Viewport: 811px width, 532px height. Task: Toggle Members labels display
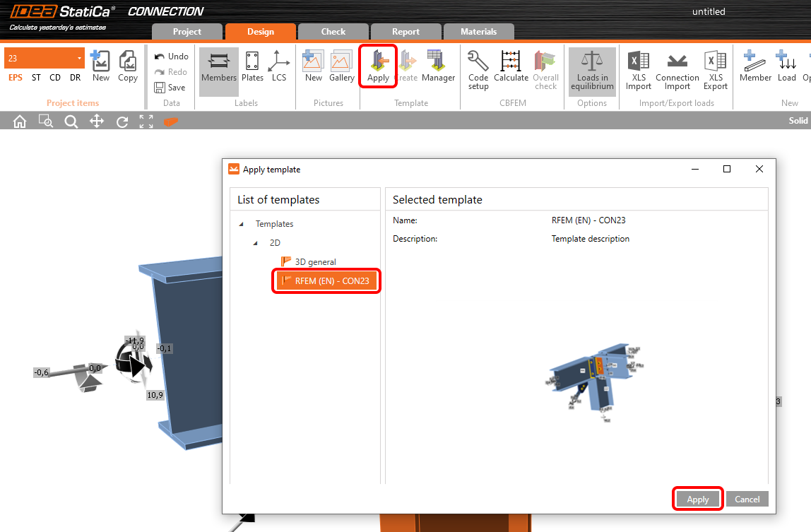point(219,66)
